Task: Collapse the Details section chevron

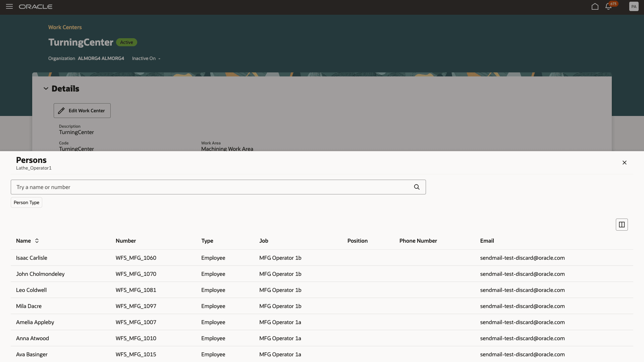Action: pos(46,88)
